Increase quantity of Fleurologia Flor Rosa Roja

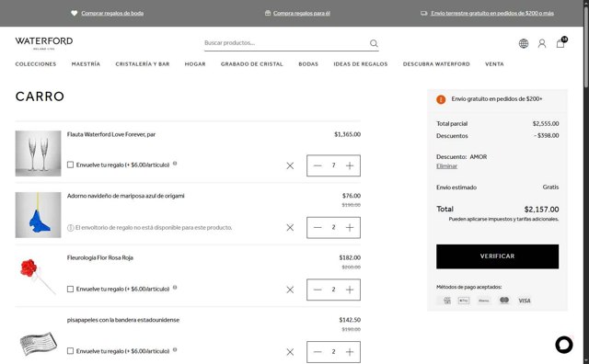pos(350,290)
